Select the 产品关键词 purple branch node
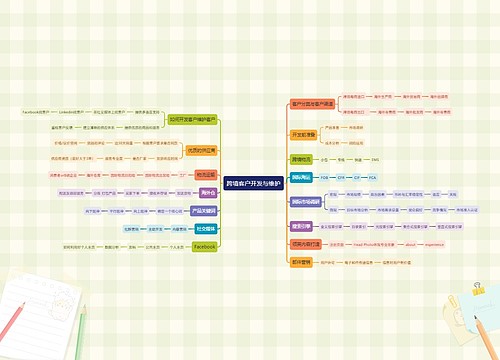The height and width of the screenshot is (360, 500). coord(204,211)
